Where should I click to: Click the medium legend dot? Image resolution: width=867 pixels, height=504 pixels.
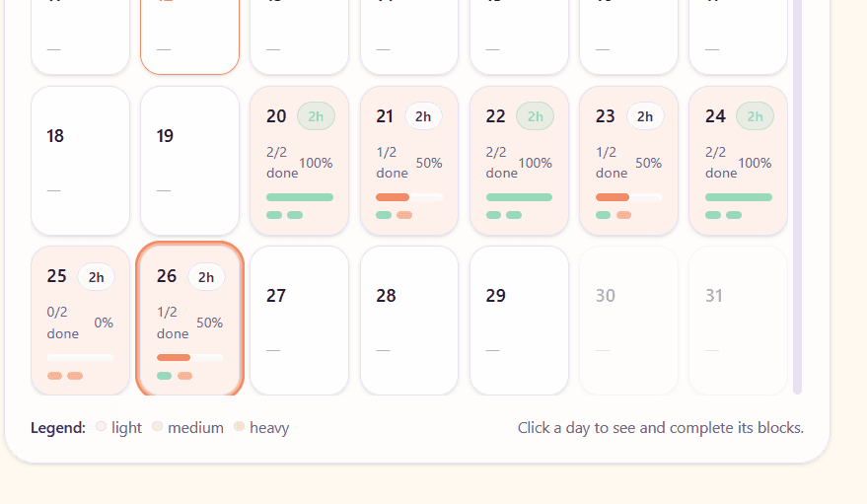pyautogui.click(x=157, y=427)
